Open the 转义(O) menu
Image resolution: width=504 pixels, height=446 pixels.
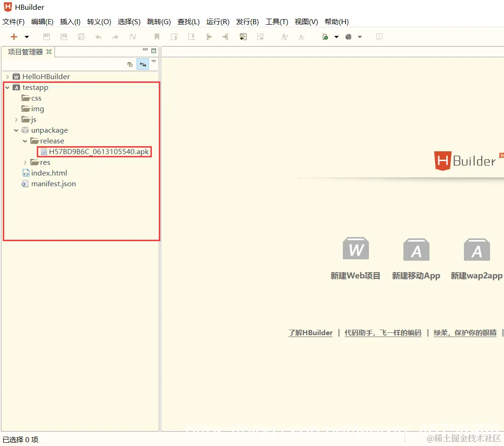(99, 22)
